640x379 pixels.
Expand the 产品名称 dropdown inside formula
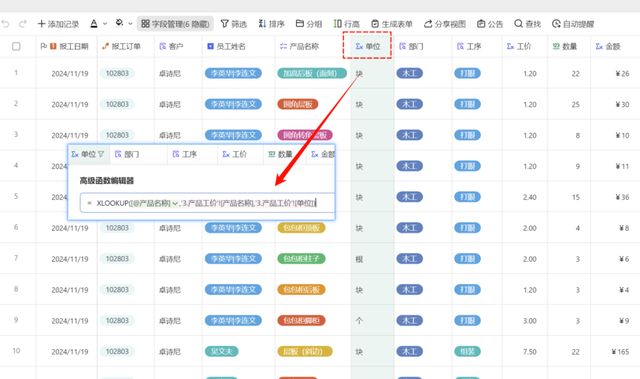pos(175,203)
